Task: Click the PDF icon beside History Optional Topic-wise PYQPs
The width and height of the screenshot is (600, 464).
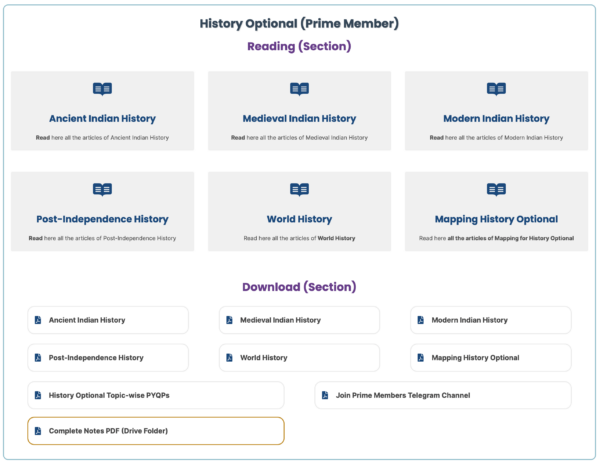Action: (x=38, y=395)
